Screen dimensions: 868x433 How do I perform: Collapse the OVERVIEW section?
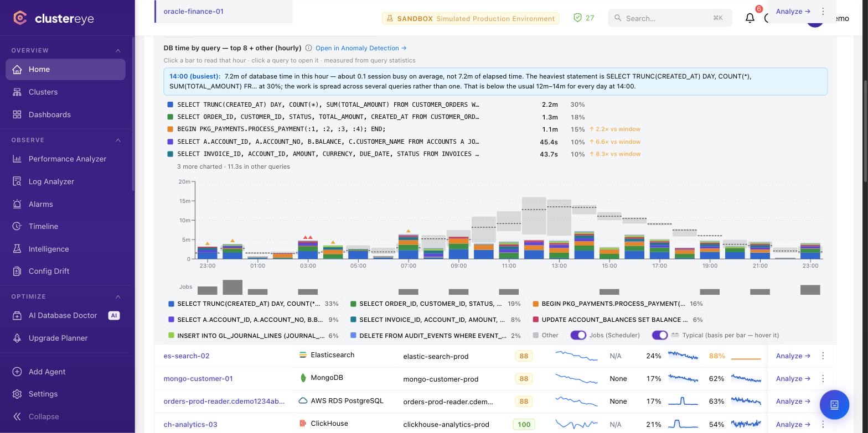pyautogui.click(x=118, y=51)
